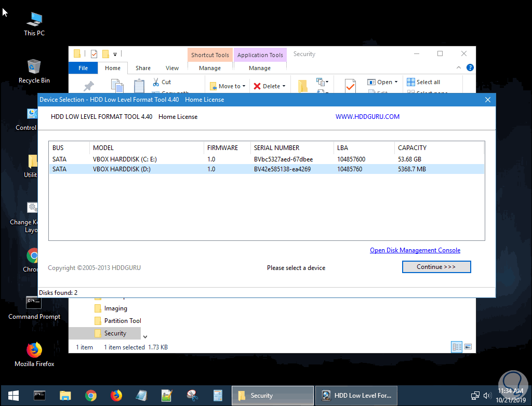532x406 pixels.
Task: Open Manage tab under Shortcut Tools
Action: coord(210,68)
